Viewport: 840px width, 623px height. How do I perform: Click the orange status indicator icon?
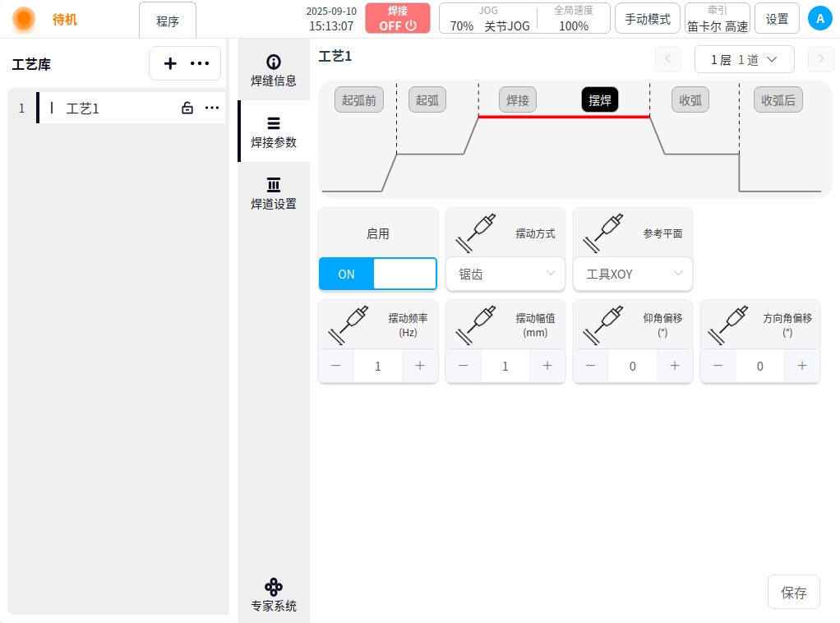tap(24, 18)
